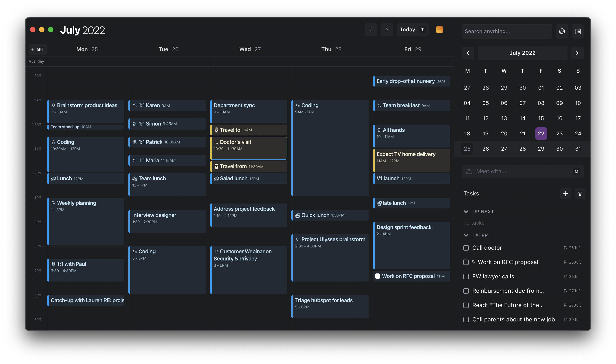Screen dimensions: 616x364
Task: Click the orange color swatch beside Today
Action: [x=439, y=29]
